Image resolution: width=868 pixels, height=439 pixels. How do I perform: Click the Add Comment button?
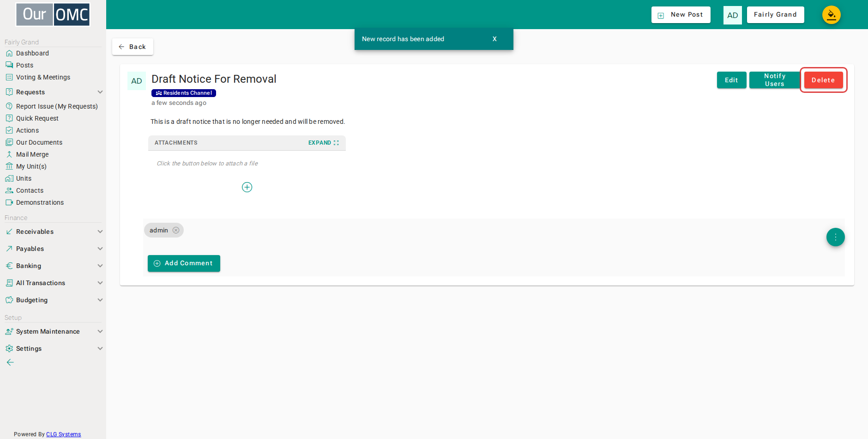click(184, 263)
